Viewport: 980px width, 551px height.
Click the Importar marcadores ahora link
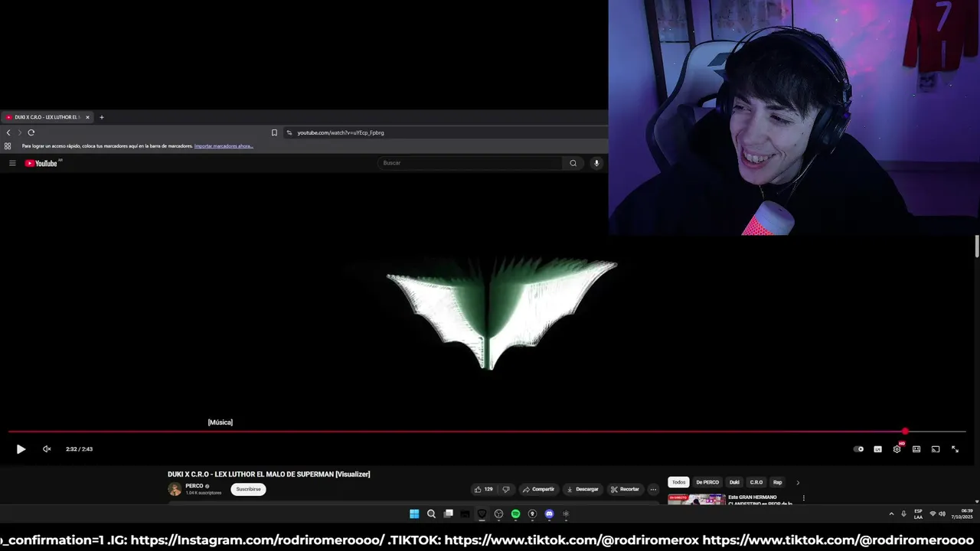(x=224, y=145)
